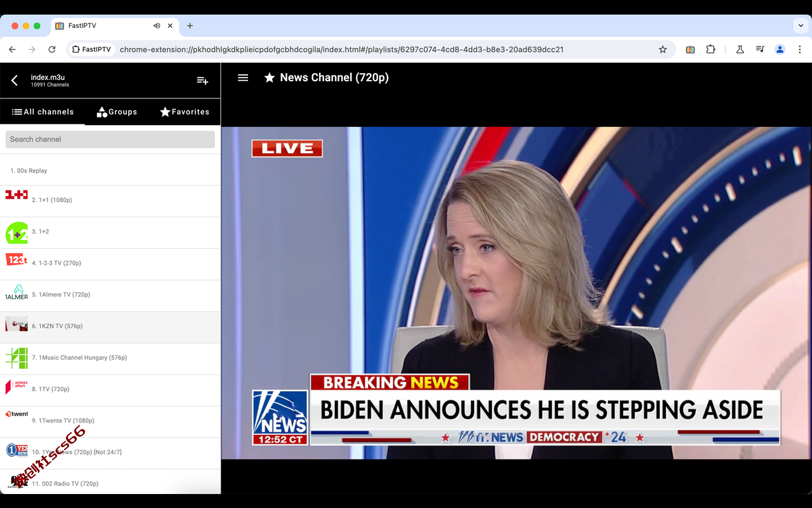Open the Extensions puzzle icon
The image size is (812, 508).
point(710,50)
